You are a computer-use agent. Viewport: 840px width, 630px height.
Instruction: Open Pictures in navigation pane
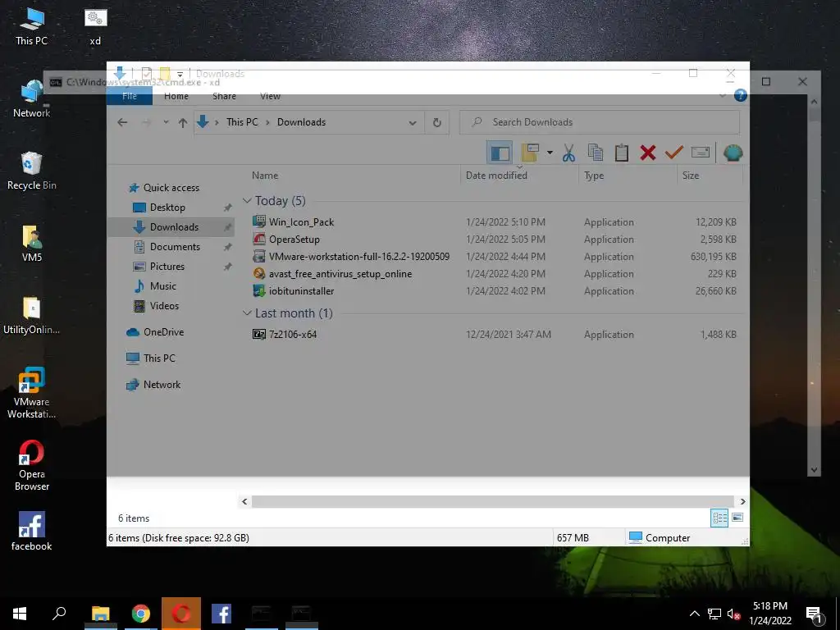[167, 267]
